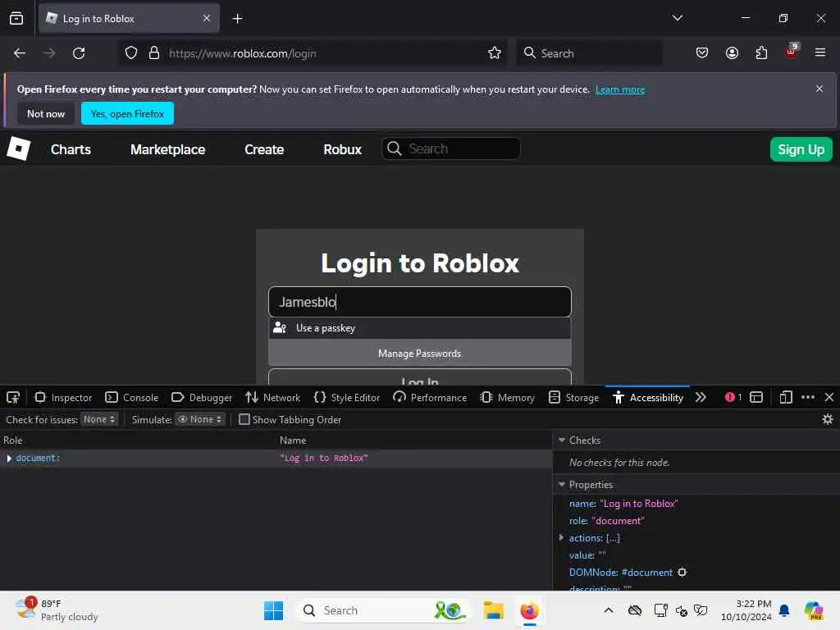Click the address bar URL
This screenshot has height=630, width=840.
point(242,53)
